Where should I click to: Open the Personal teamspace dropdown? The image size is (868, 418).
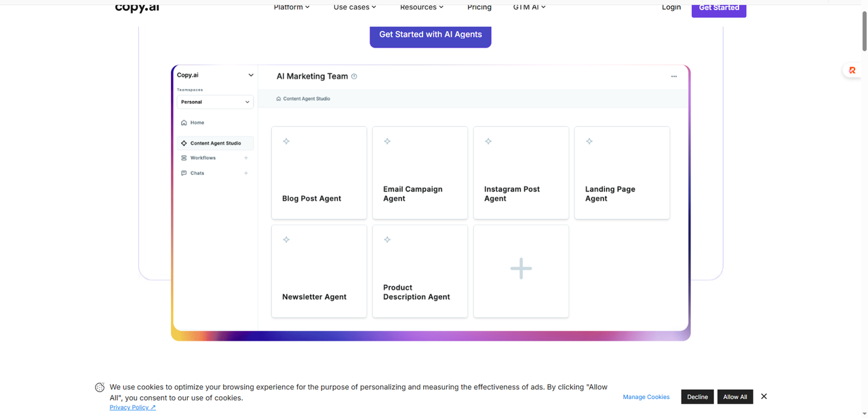(215, 102)
